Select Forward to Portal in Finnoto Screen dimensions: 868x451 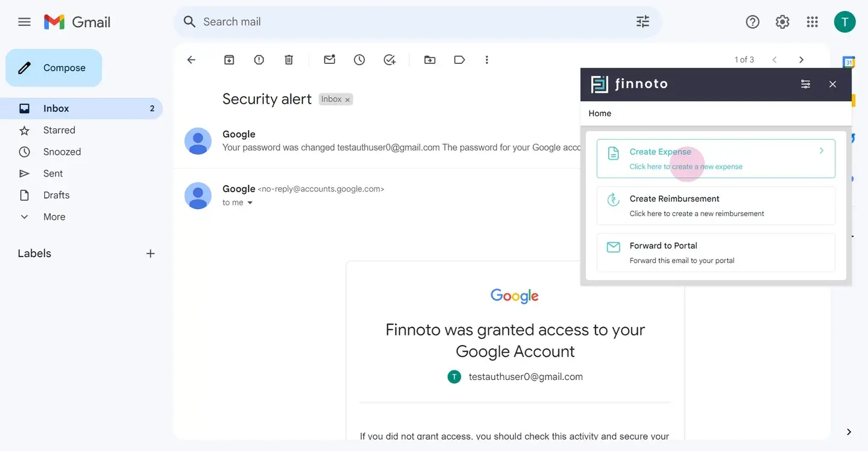click(715, 252)
